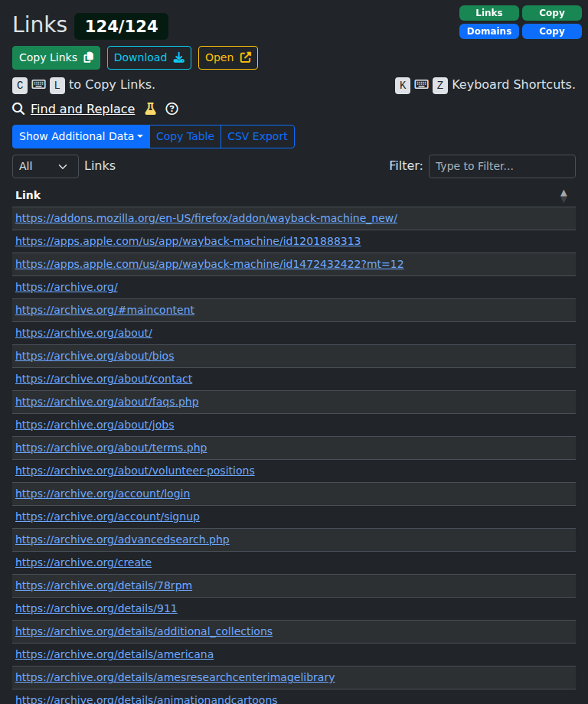The width and height of the screenshot is (588, 704).
Task: Open the archive.org/account/login link
Action: pos(103,494)
